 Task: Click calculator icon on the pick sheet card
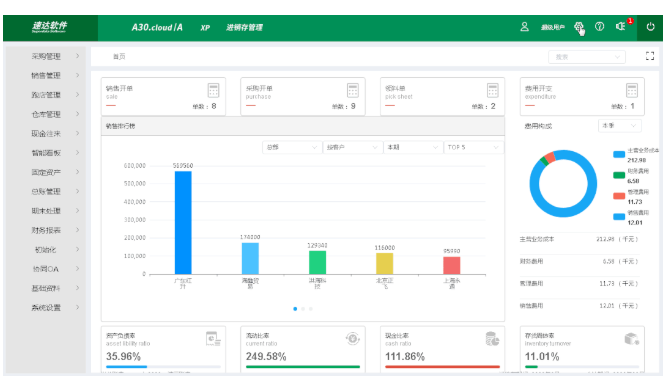click(x=493, y=90)
